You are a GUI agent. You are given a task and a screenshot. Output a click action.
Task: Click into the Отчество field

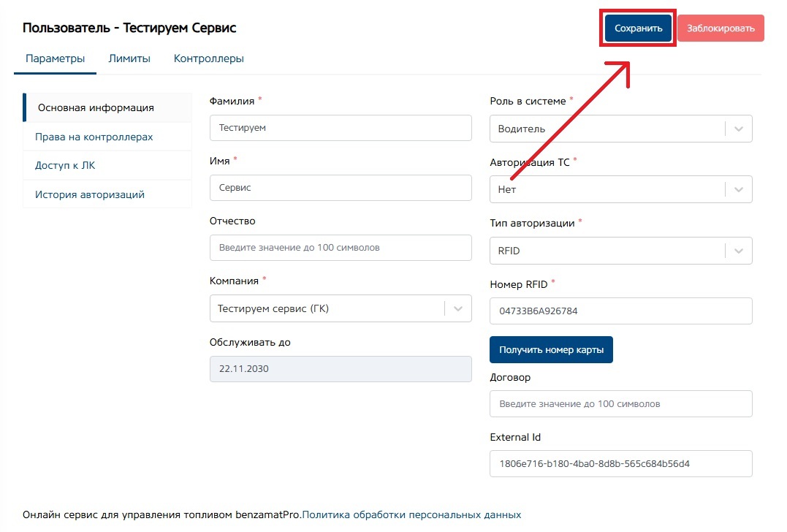(x=341, y=248)
